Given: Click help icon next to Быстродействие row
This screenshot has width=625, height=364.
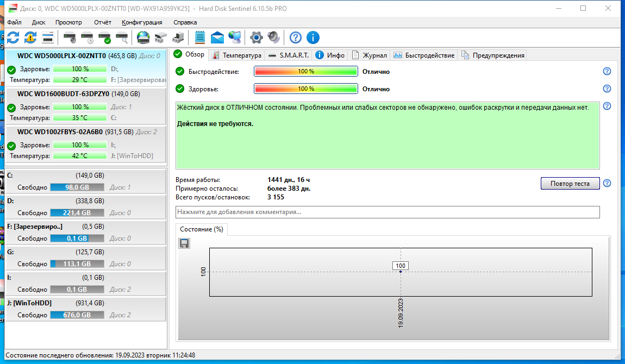Looking at the screenshot, I should click(607, 71).
